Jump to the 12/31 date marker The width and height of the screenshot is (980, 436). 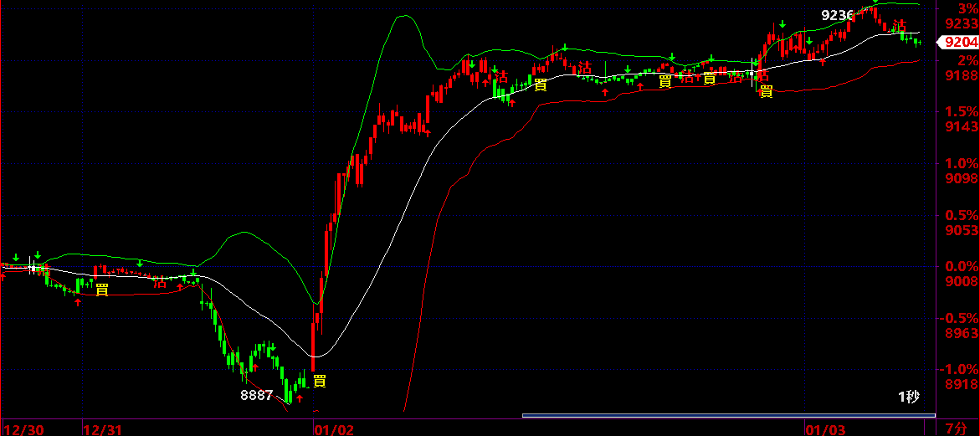[x=104, y=429]
